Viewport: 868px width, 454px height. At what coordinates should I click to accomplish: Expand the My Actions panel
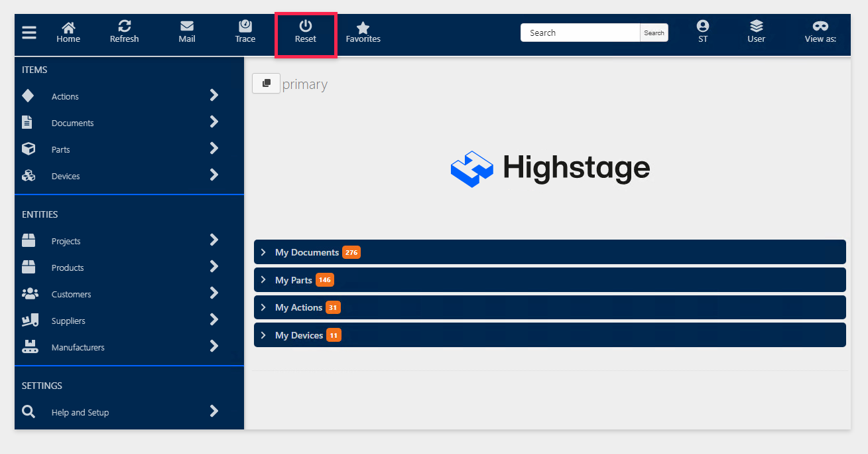[550, 307]
